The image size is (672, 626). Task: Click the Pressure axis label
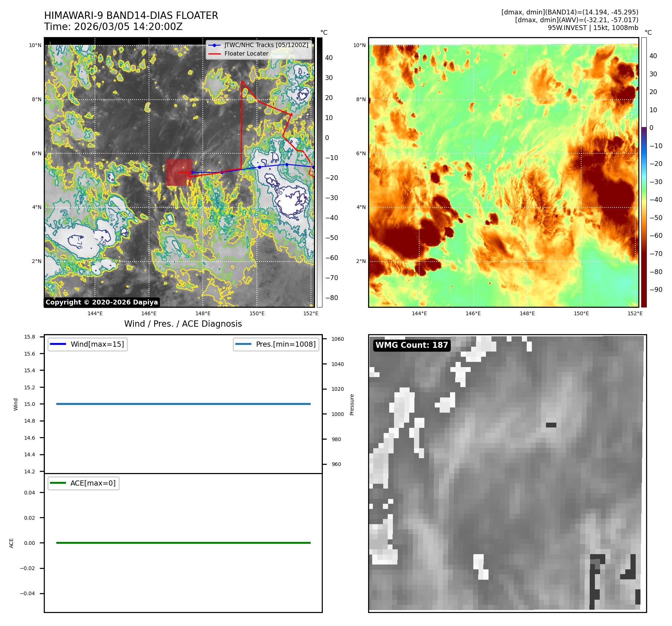pos(352,404)
